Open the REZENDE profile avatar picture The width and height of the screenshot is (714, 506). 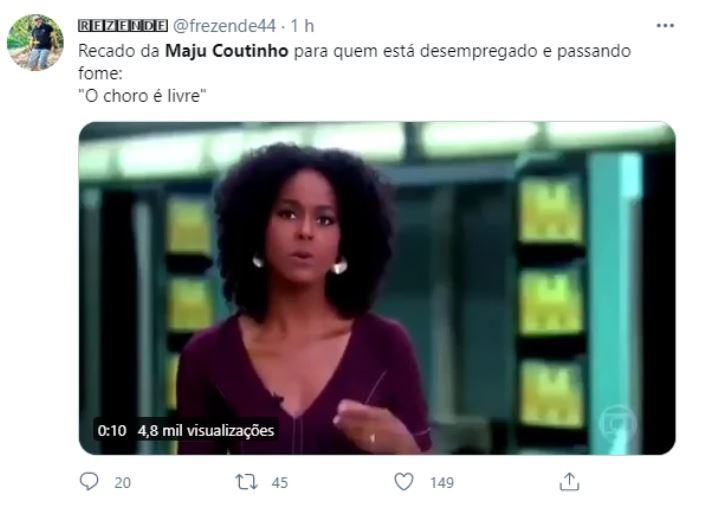tap(35, 42)
